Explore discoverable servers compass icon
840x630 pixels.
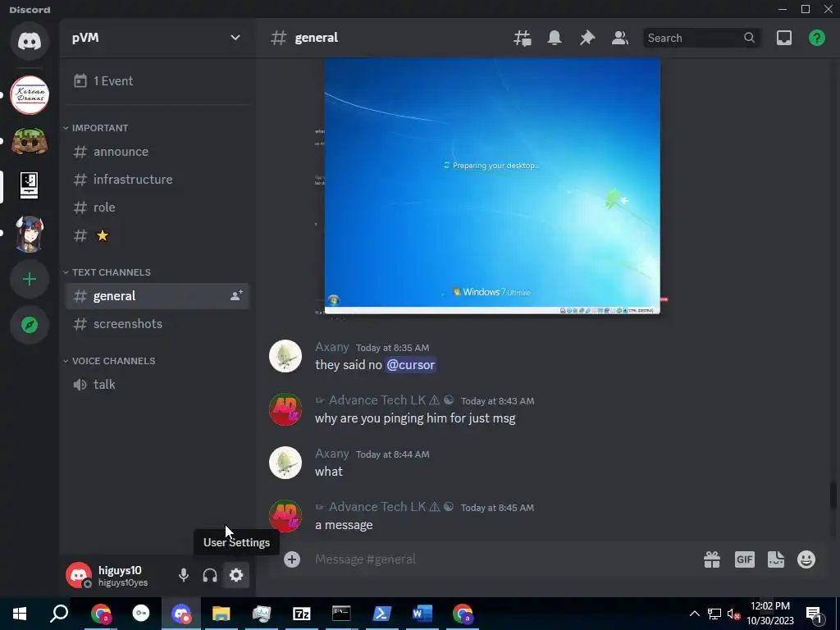(30, 325)
